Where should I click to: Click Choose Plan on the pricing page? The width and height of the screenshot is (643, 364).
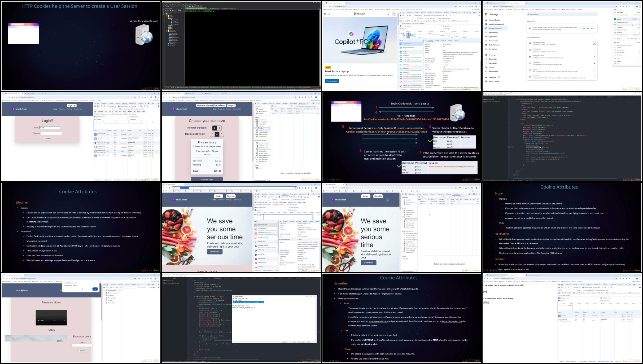point(207,179)
